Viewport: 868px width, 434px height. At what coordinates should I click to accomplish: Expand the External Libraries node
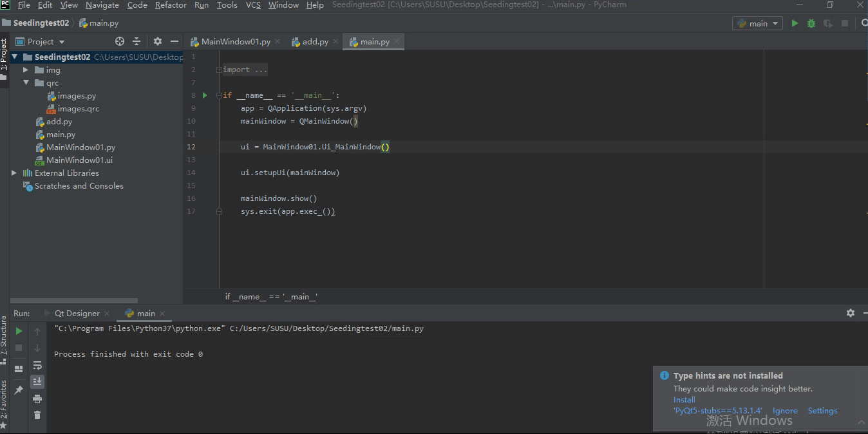(x=14, y=173)
